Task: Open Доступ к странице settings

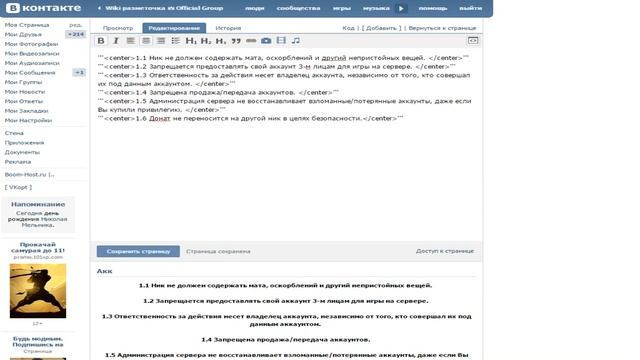Action: click(x=445, y=251)
